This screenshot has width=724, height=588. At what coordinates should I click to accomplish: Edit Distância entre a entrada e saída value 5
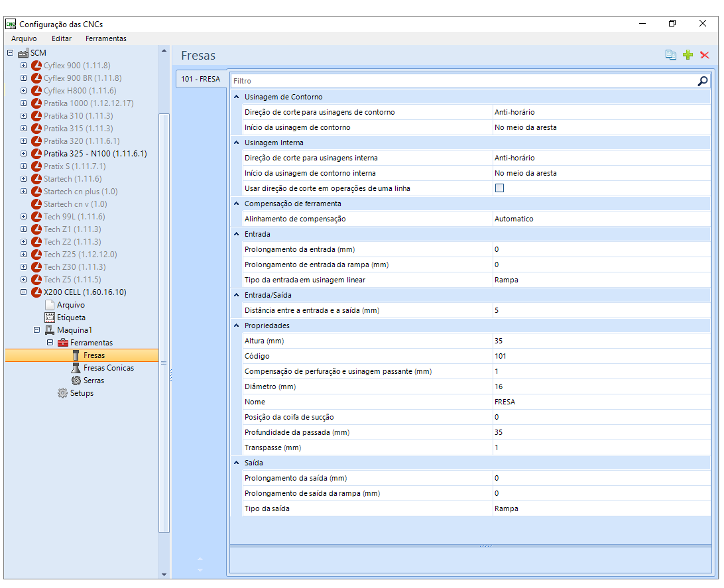pos(601,311)
